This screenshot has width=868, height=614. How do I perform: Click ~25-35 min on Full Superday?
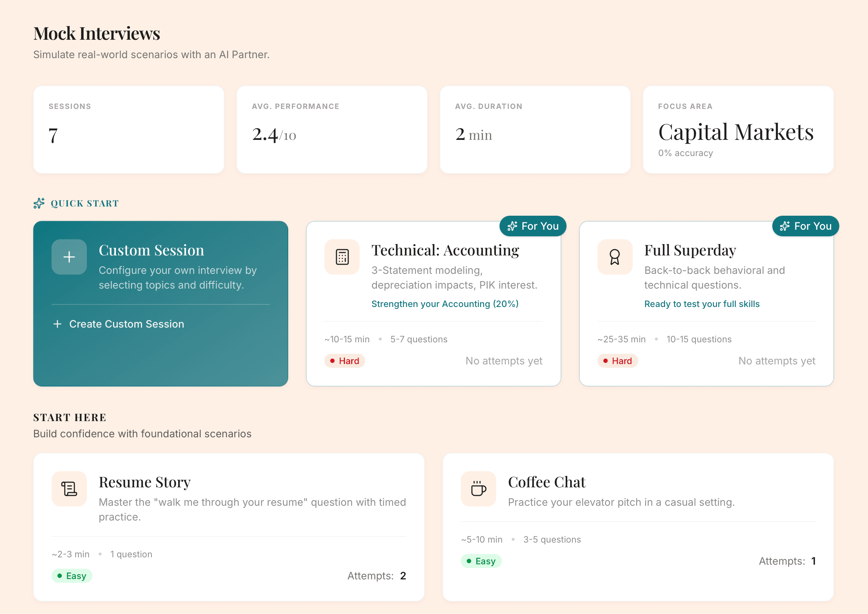point(621,339)
